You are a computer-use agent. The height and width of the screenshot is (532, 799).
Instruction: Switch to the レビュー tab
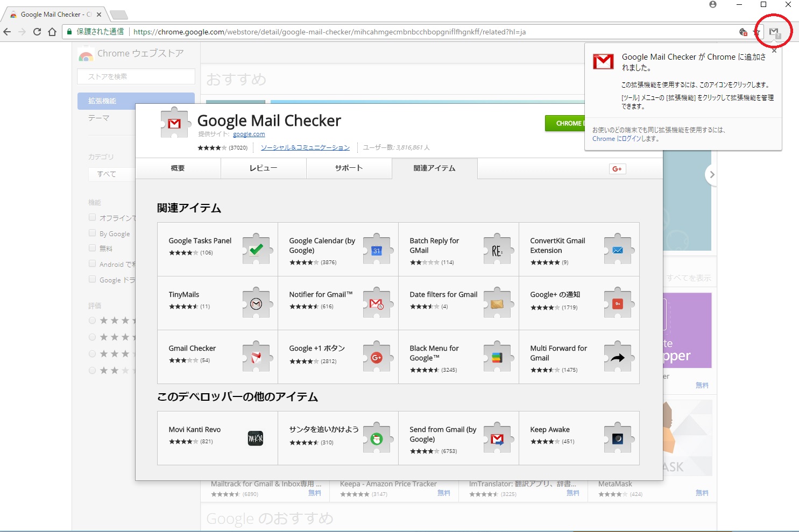pos(264,168)
